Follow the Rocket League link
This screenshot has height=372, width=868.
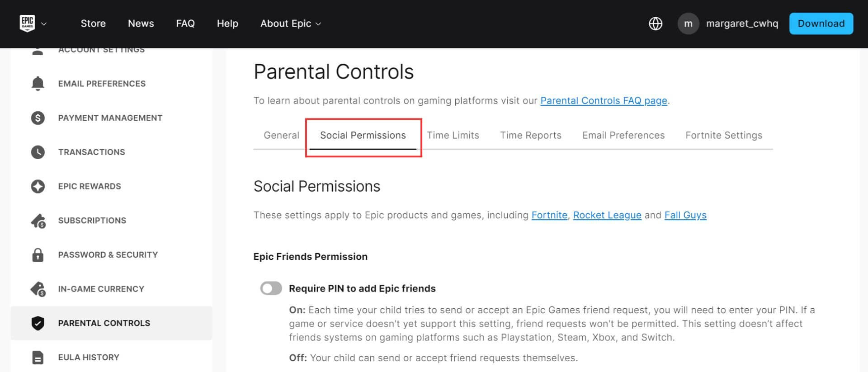coord(607,215)
